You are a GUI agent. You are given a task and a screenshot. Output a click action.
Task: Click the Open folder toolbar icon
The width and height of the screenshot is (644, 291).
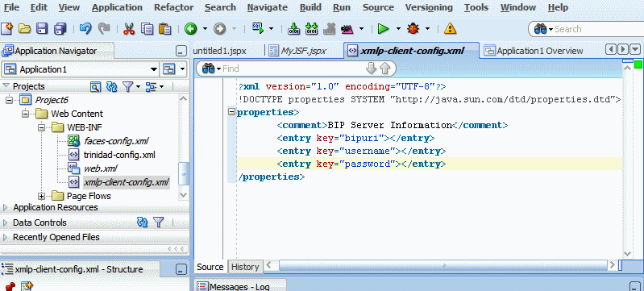click(25, 29)
